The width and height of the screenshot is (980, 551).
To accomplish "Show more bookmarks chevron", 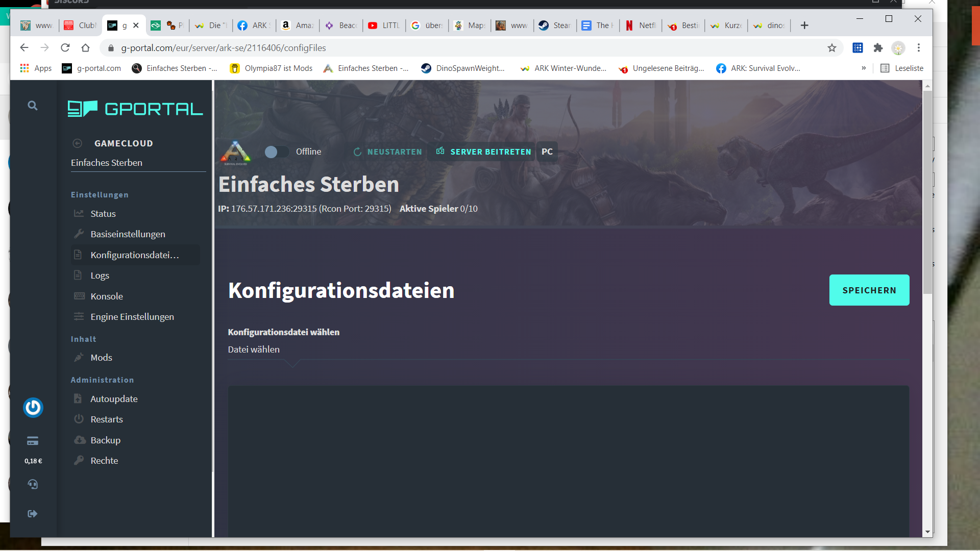I will coord(864,68).
